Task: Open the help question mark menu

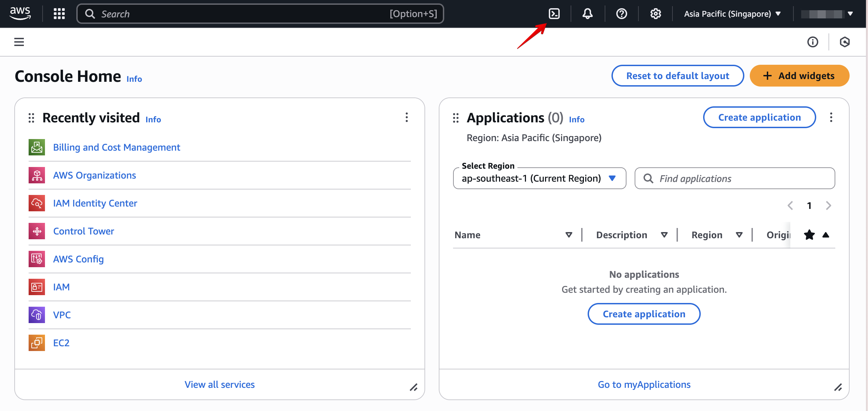Action: 621,14
